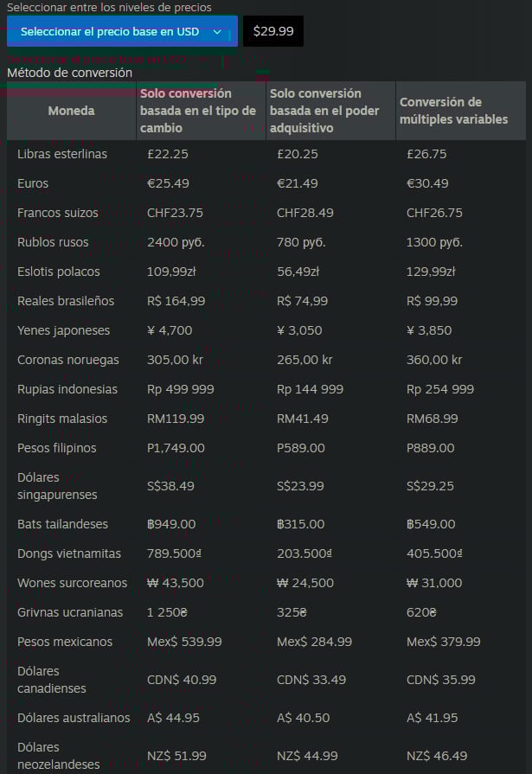This screenshot has height=774, width=532.
Task: Click the Libras esterlinas row label
Action: [62, 154]
